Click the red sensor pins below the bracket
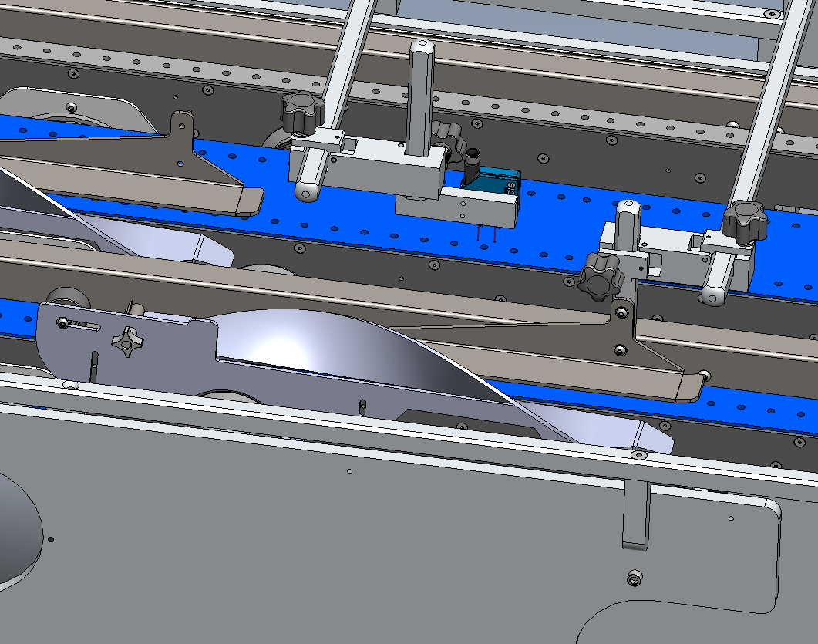The height and width of the screenshot is (644, 818). [x=486, y=234]
